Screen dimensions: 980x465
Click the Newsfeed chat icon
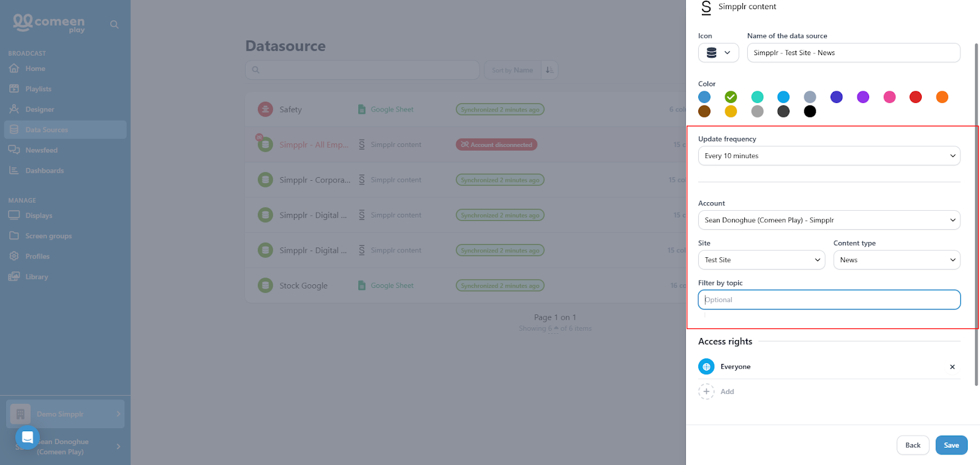pos(14,149)
